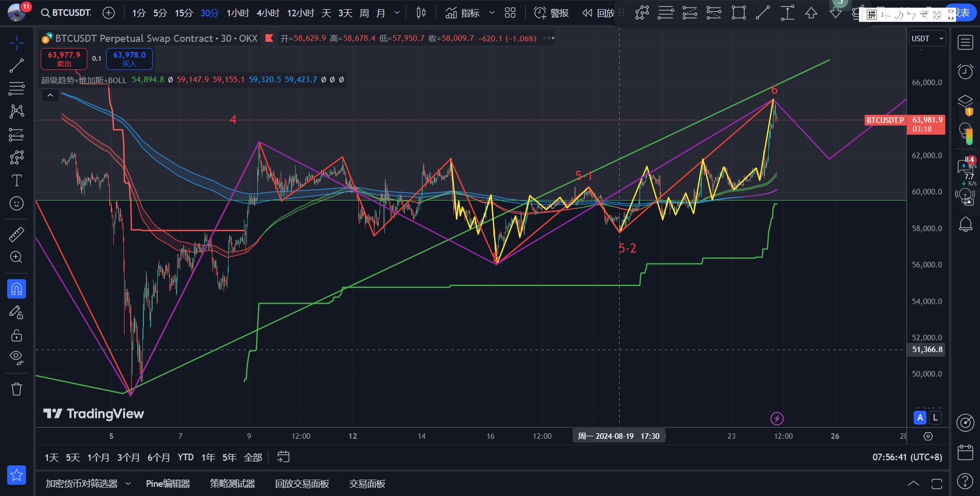Toggle magnet mode for drawings
Screen dimensions: 980x496
click(x=16, y=289)
